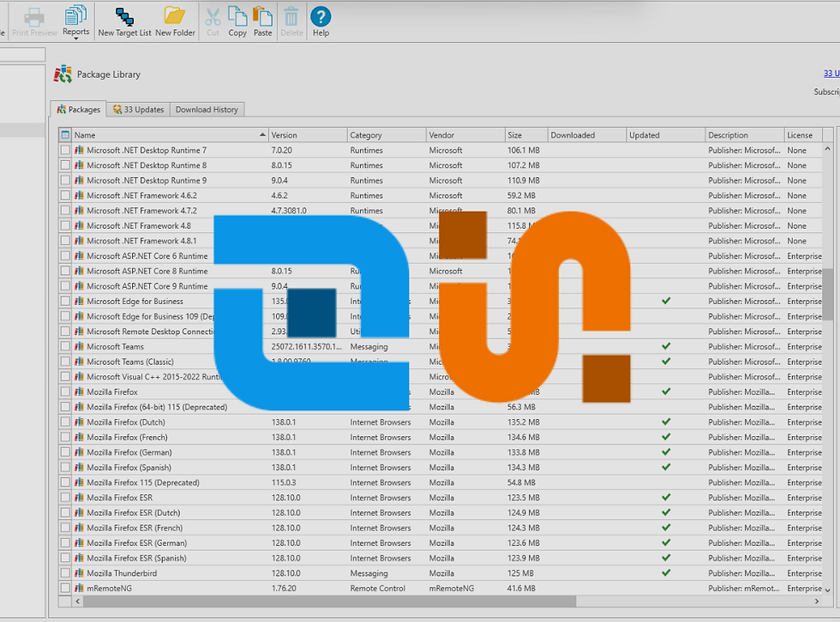
Task: Click the Delete trash icon
Action: coord(291,17)
